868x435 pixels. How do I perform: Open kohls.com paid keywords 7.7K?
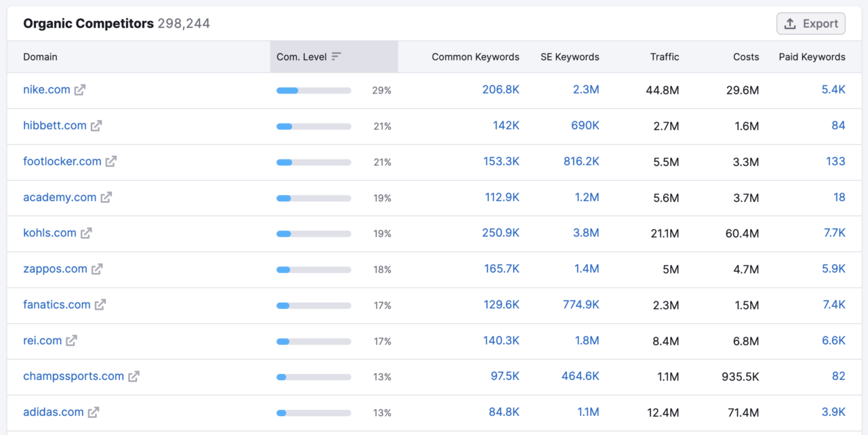point(835,233)
